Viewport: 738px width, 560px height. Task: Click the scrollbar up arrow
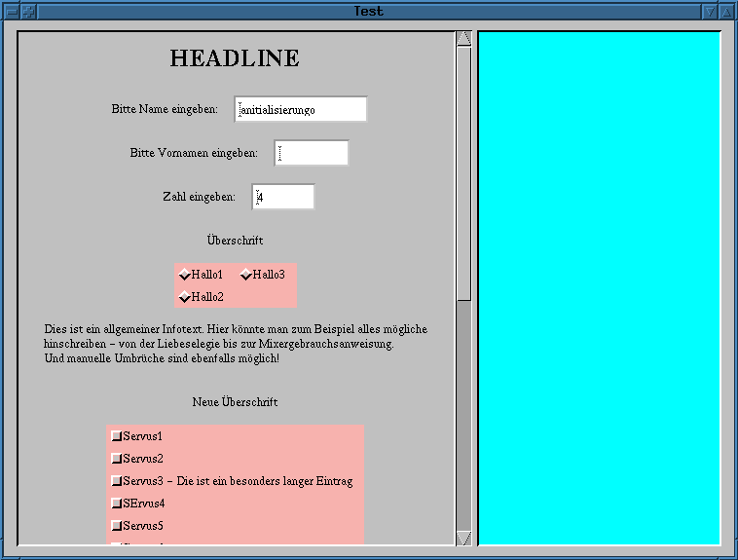[463, 39]
